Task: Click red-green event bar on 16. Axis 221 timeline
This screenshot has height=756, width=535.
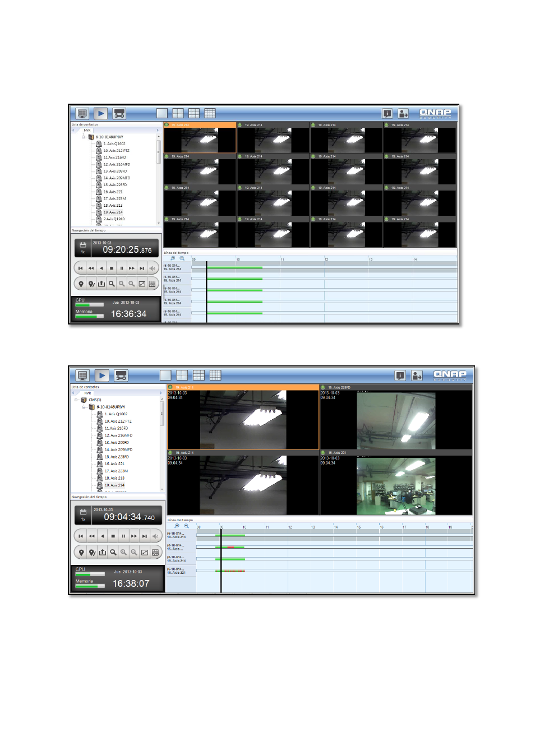Action: 230,571
